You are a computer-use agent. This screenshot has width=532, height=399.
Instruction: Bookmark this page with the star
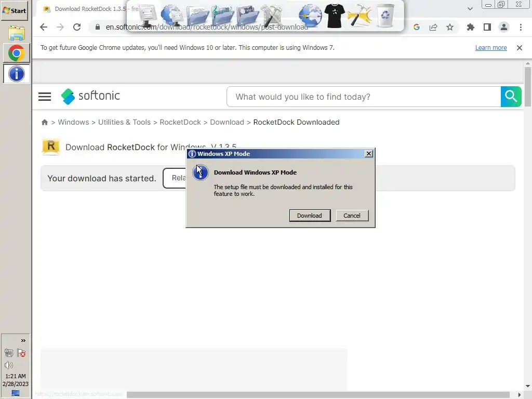click(x=450, y=27)
